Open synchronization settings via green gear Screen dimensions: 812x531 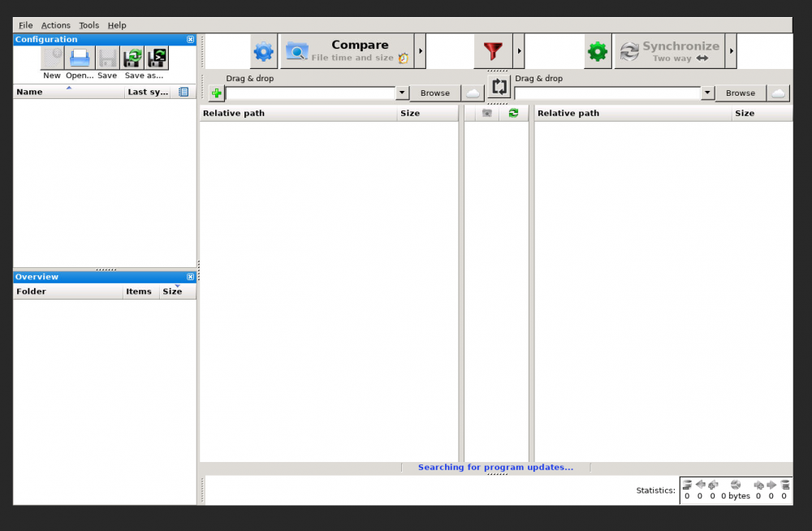(x=598, y=51)
